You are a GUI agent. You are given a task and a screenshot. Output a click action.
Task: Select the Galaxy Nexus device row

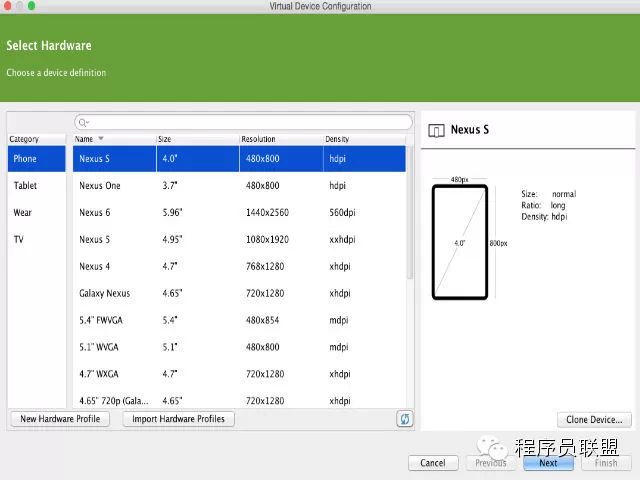pyautogui.click(x=239, y=293)
